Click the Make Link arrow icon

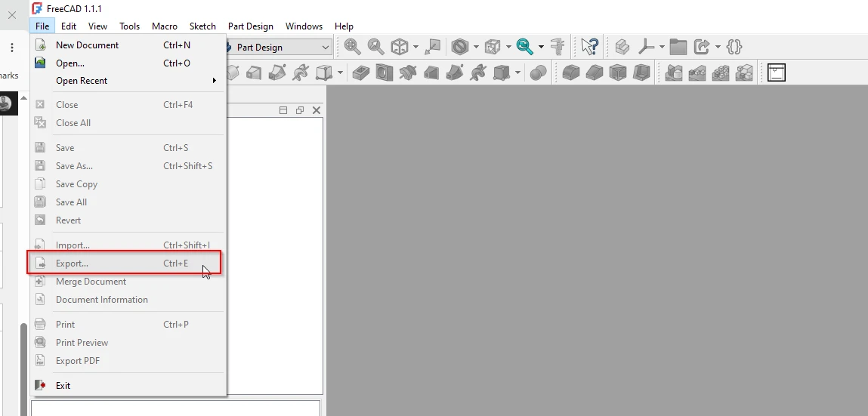[702, 47]
